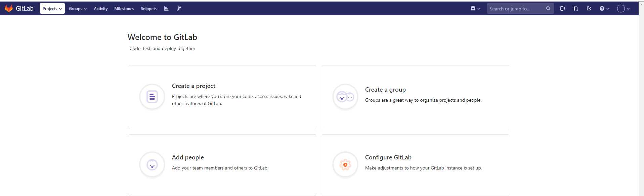
Task: Go to the Activity page
Action: point(100,9)
